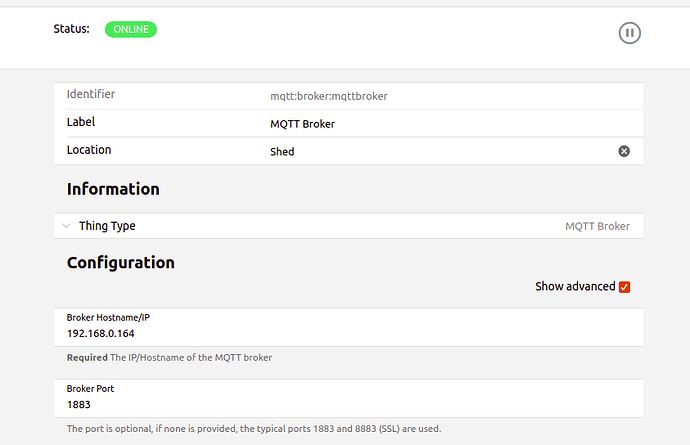This screenshot has height=445, width=690.
Task: Click the port optional help text
Action: (x=253, y=429)
